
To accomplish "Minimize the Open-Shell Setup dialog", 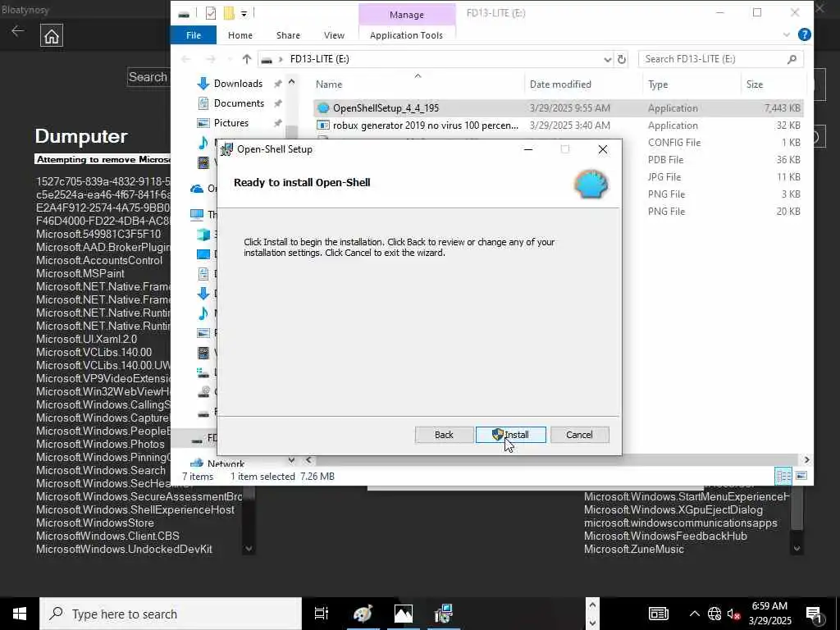I will [x=528, y=149].
